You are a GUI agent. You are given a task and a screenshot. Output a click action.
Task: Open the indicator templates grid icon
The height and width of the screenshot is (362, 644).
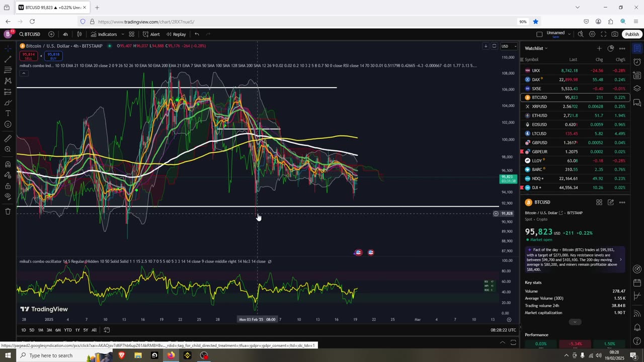click(x=131, y=34)
